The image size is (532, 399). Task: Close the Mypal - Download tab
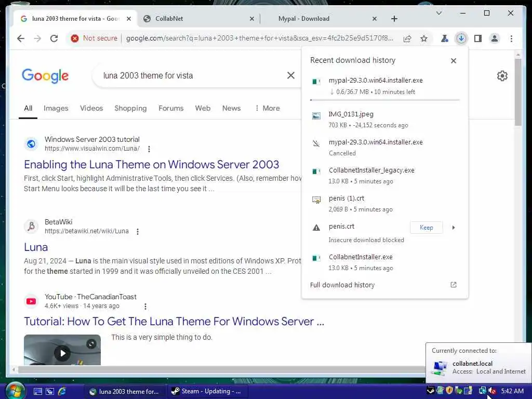374,19
